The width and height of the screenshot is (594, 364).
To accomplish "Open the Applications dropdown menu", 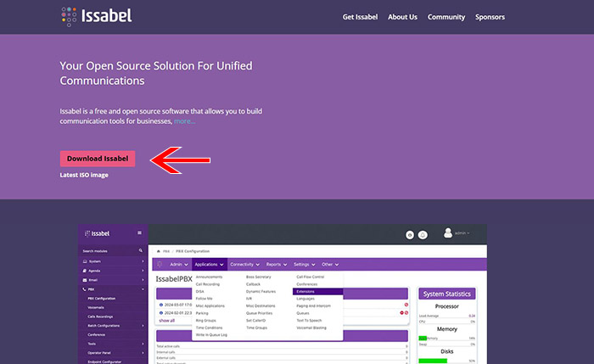I will tap(209, 265).
